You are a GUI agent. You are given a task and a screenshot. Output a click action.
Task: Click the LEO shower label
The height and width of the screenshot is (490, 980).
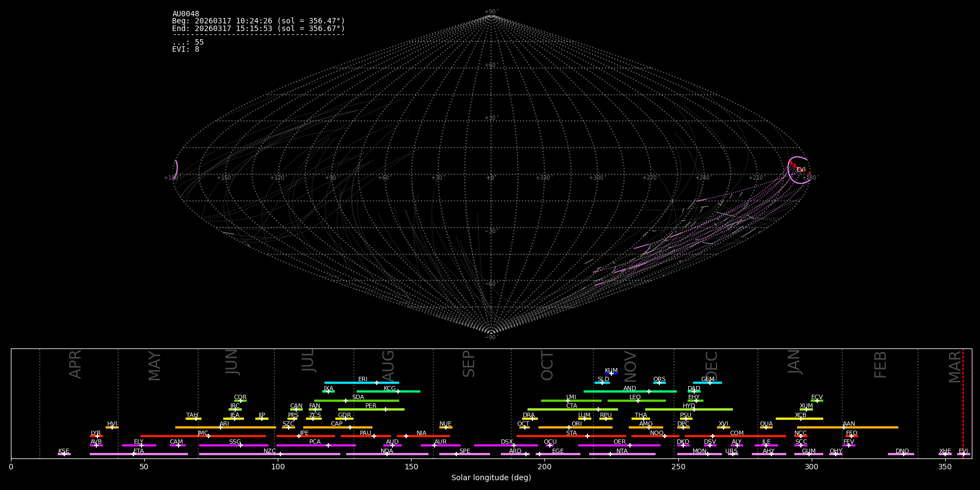pos(635,397)
